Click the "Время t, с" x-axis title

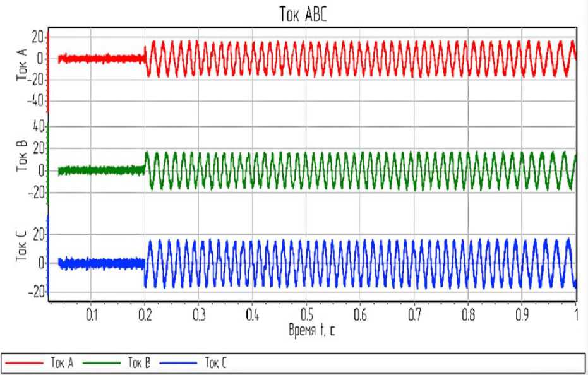coord(312,331)
